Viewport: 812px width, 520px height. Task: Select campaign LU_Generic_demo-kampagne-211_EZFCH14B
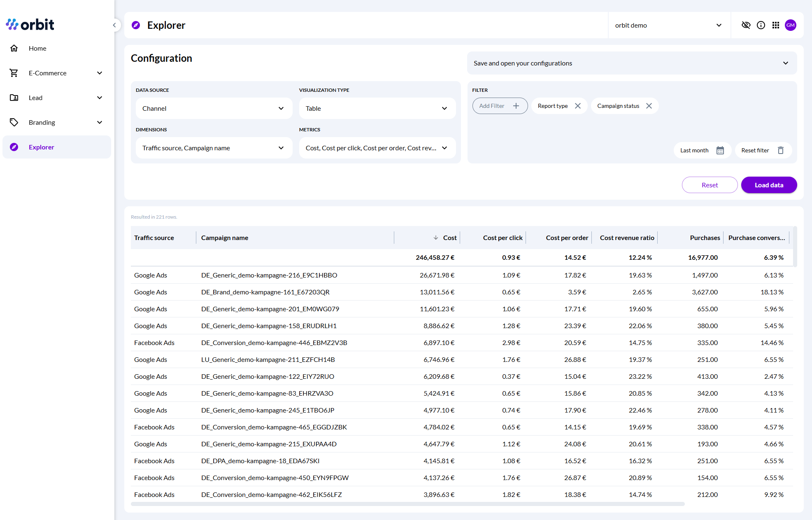coord(268,359)
